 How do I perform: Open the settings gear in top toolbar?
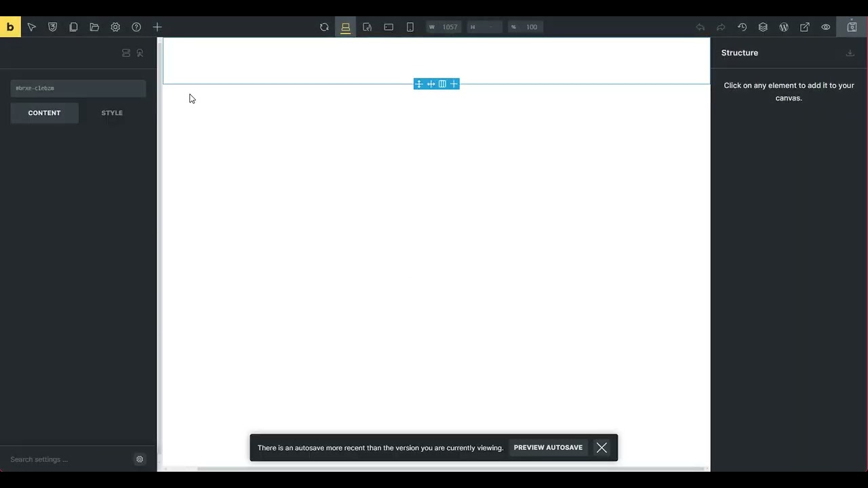115,27
